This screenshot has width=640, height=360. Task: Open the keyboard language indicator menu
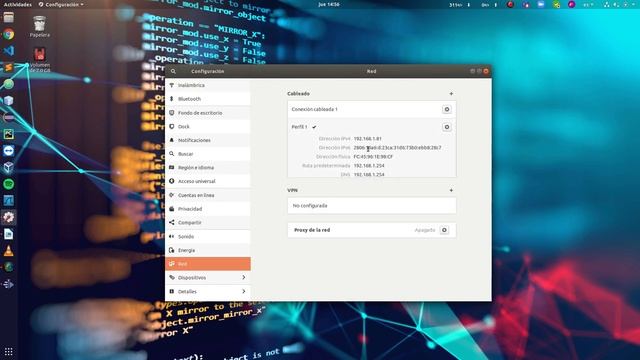pos(588,4)
